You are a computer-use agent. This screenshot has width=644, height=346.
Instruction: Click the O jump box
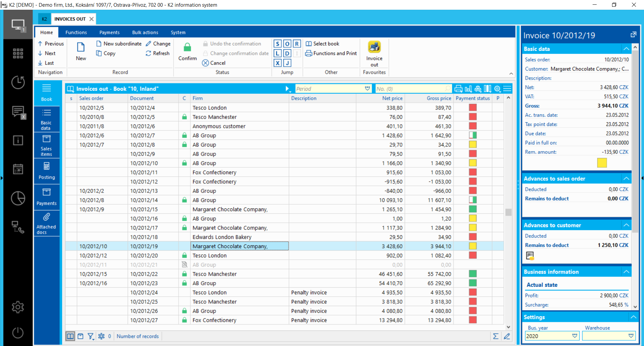point(287,44)
